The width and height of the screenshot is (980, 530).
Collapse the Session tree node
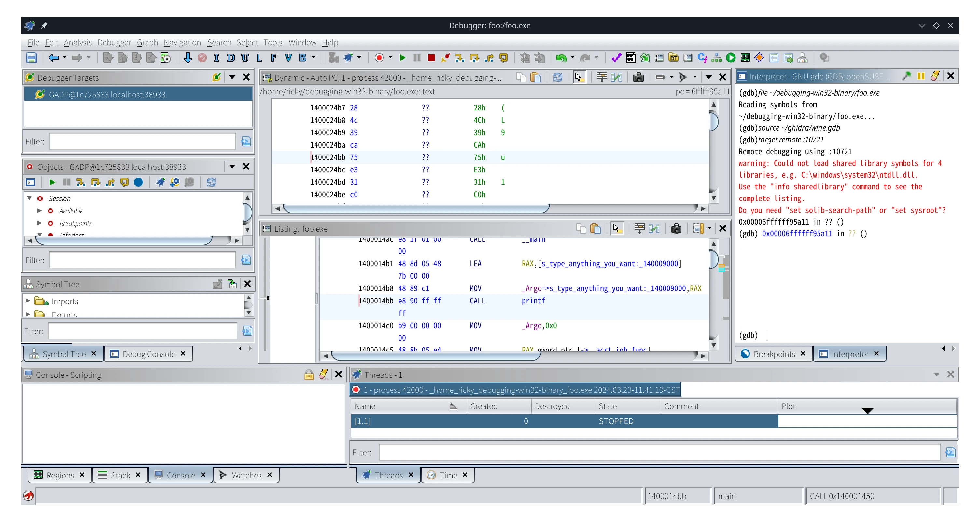point(29,198)
